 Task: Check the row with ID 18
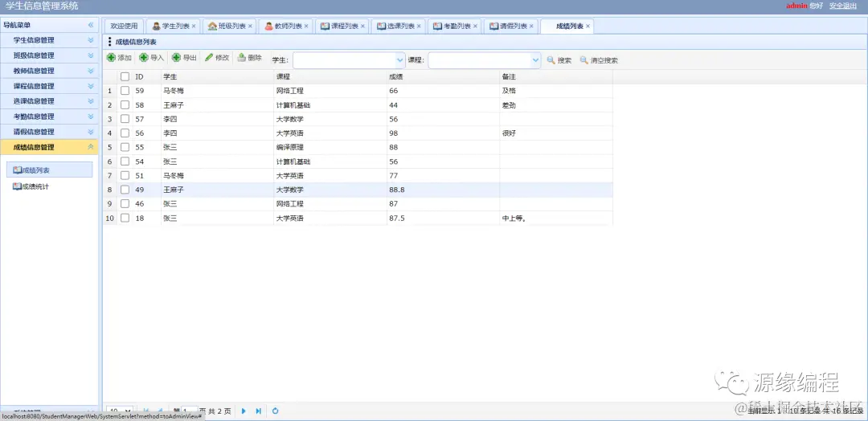125,218
